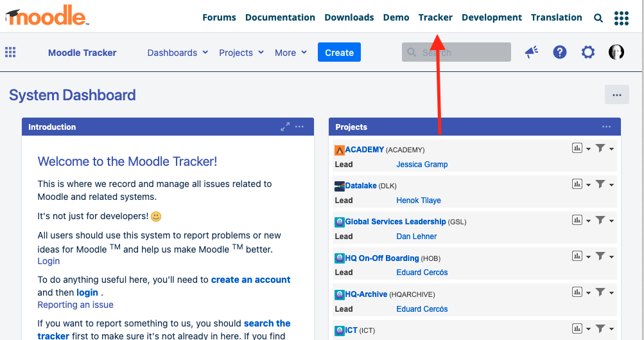Screen dimensions: 644x340
Task: Open lead Henok Tilaye's profile
Action: [419, 201]
